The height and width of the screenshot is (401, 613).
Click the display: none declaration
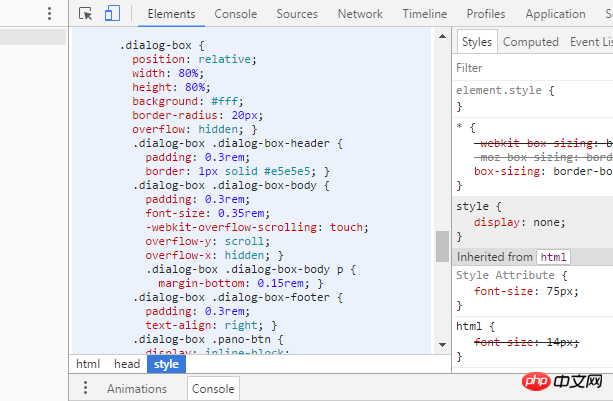tap(520, 222)
